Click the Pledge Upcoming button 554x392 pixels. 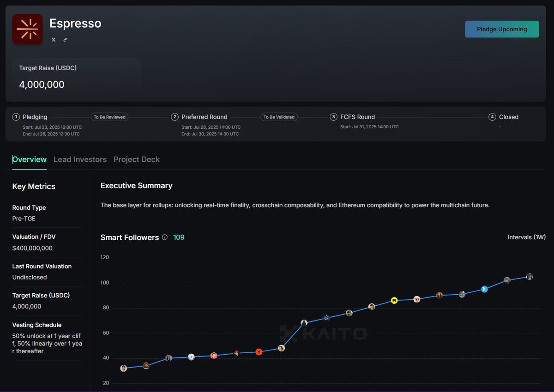tap(502, 29)
